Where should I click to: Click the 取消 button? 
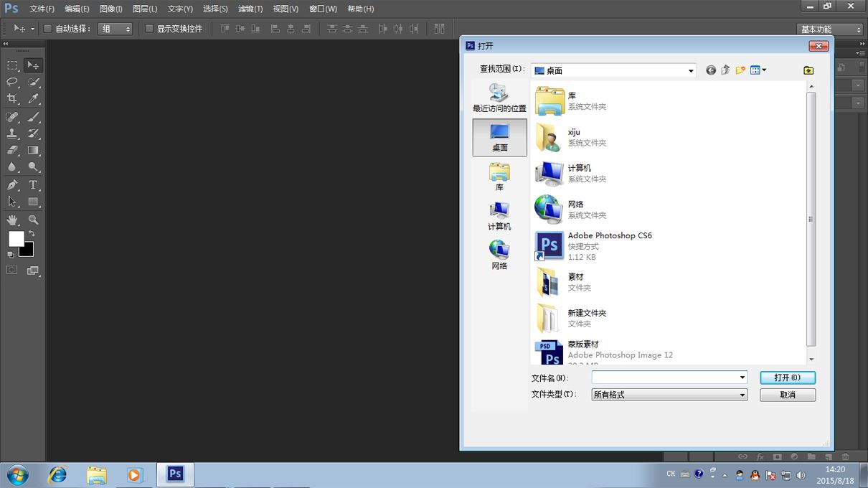coord(788,395)
